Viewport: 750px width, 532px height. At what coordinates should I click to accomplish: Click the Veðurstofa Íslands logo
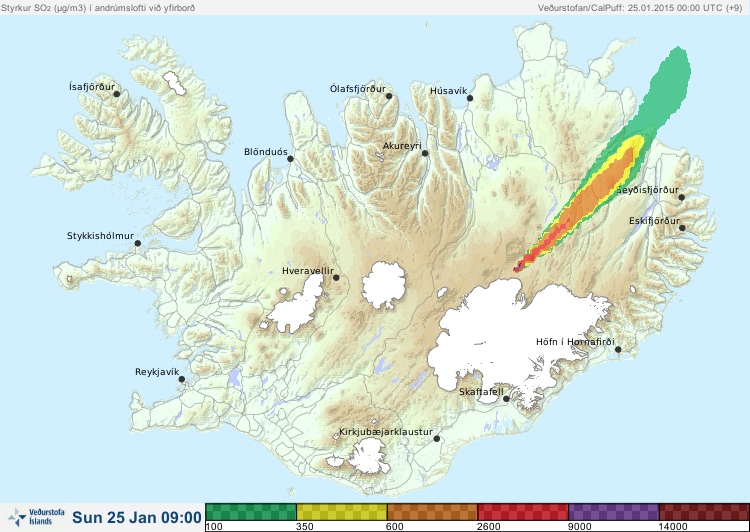tap(36, 517)
